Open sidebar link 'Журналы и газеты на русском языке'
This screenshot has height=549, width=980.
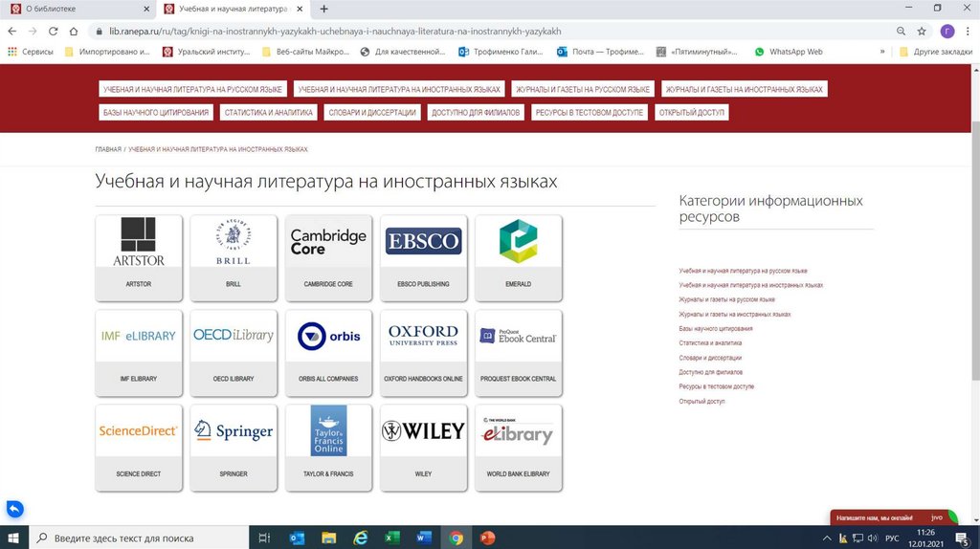click(727, 299)
